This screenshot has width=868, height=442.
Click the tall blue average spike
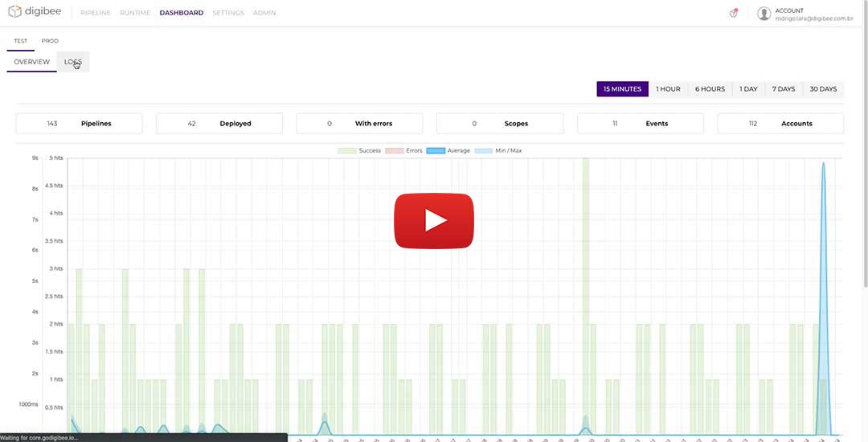(x=823, y=299)
